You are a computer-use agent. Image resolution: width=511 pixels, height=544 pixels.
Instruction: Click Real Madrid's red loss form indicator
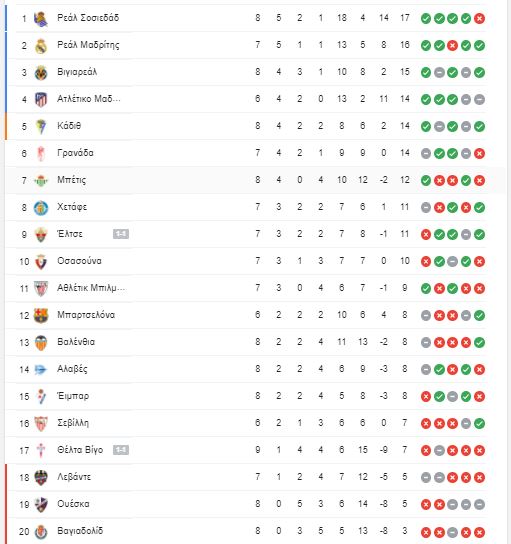pyautogui.click(x=452, y=45)
